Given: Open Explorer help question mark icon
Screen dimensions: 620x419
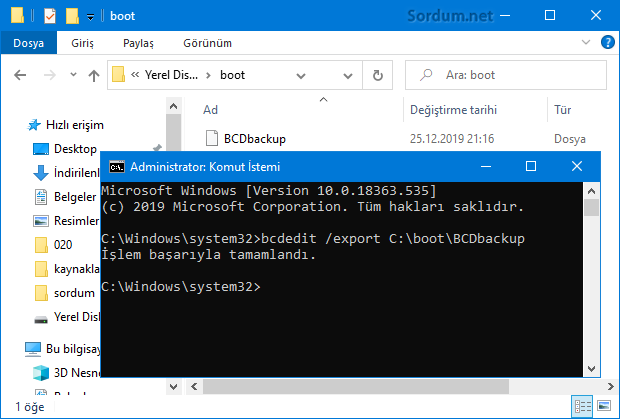Looking at the screenshot, I should click(608, 42).
